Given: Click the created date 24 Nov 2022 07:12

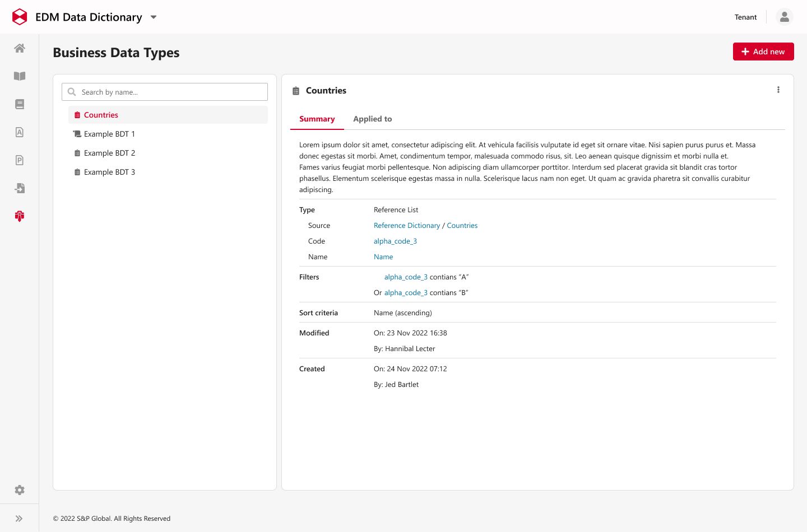Looking at the screenshot, I should (417, 369).
